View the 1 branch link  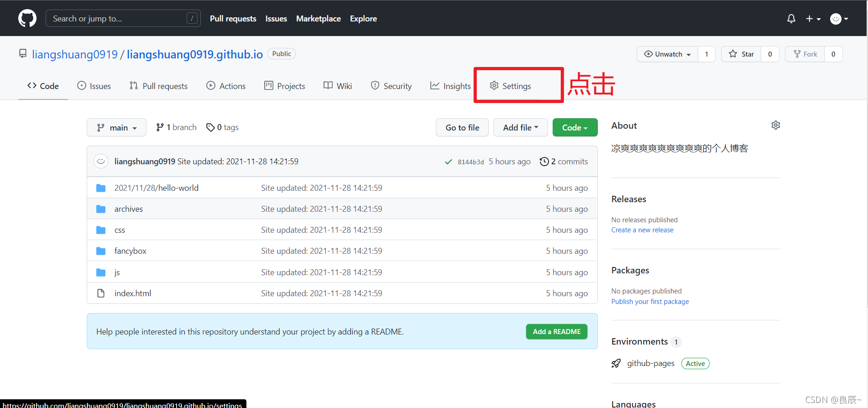[176, 127]
